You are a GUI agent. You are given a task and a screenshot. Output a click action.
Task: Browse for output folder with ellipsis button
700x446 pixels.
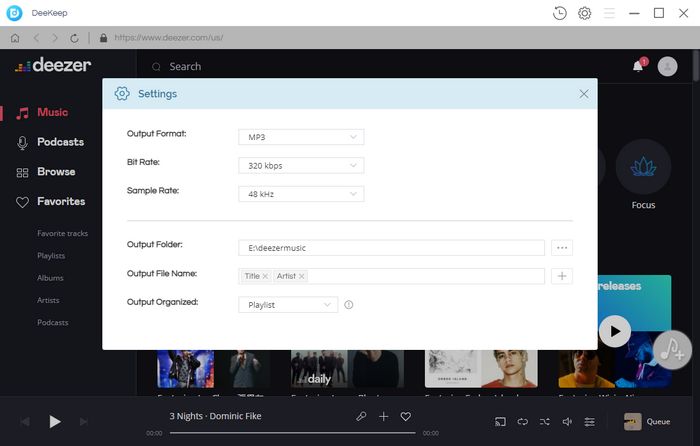(x=562, y=248)
